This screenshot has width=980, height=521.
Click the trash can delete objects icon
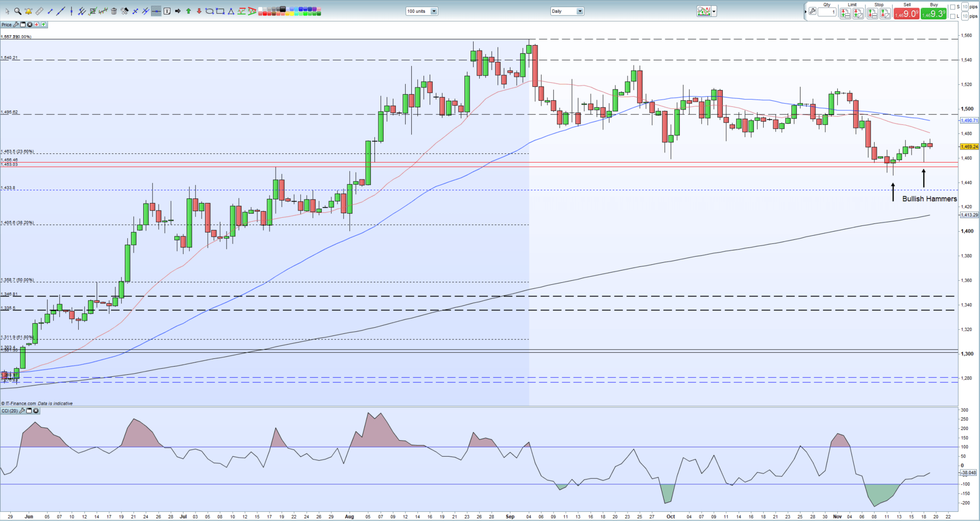114,11
